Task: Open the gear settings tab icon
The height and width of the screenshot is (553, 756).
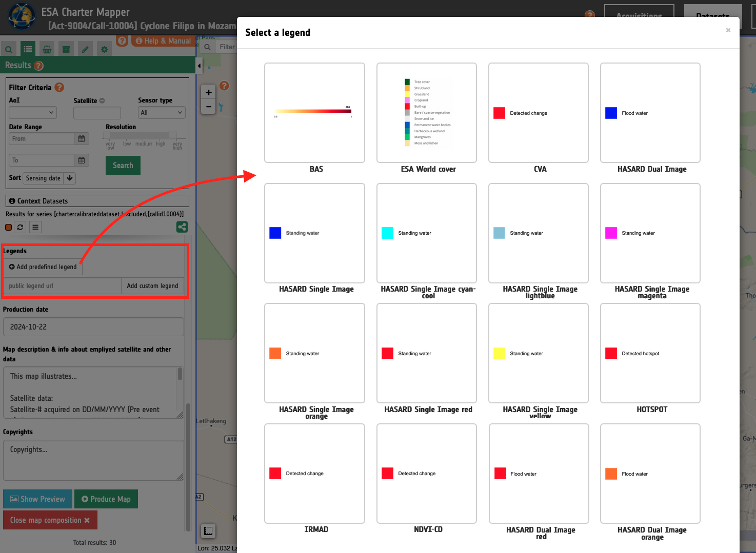Action: [x=104, y=49]
